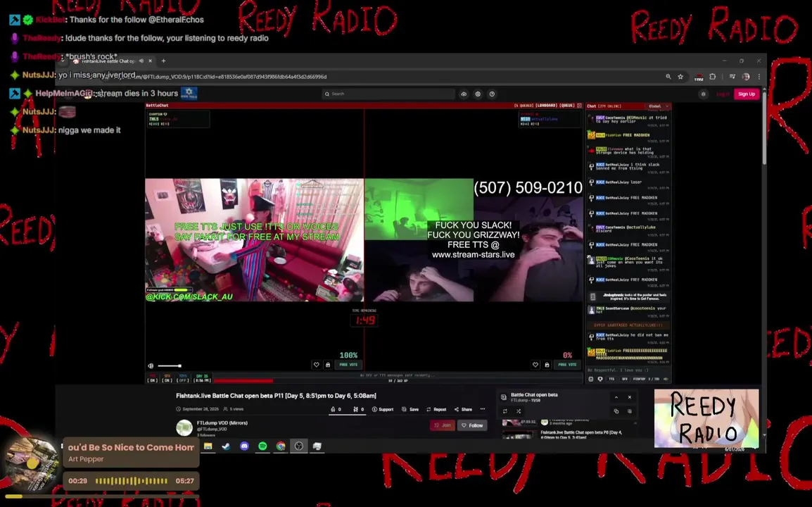Click the right stream's FREE VOTE button
This screenshot has height=507, width=812.
pyautogui.click(x=567, y=365)
